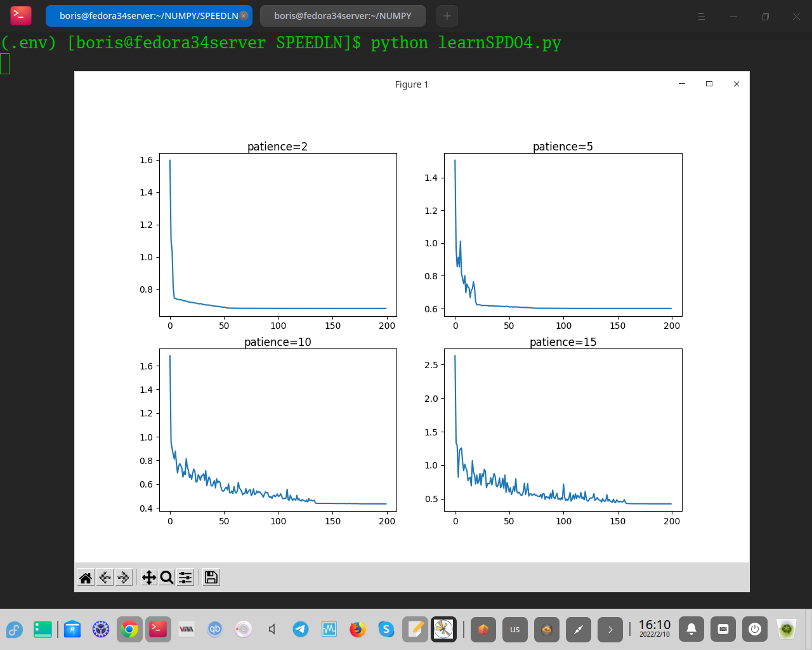
Task: Open the clock showing 16:10
Action: click(x=654, y=628)
